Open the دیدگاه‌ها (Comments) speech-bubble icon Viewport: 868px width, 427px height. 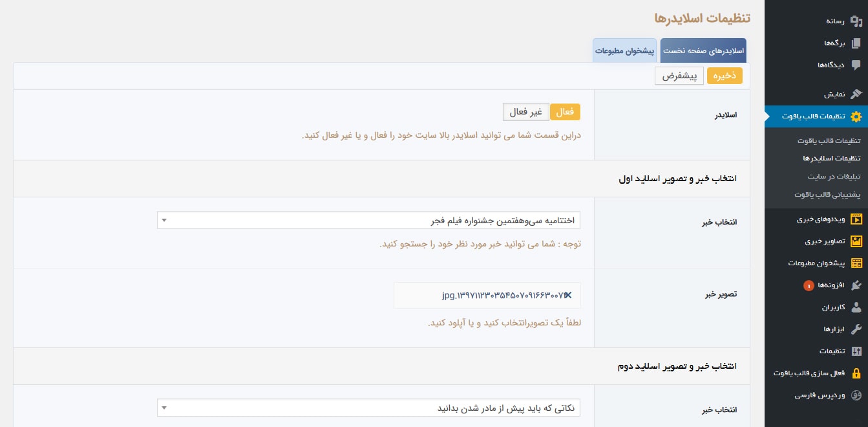[856, 65]
